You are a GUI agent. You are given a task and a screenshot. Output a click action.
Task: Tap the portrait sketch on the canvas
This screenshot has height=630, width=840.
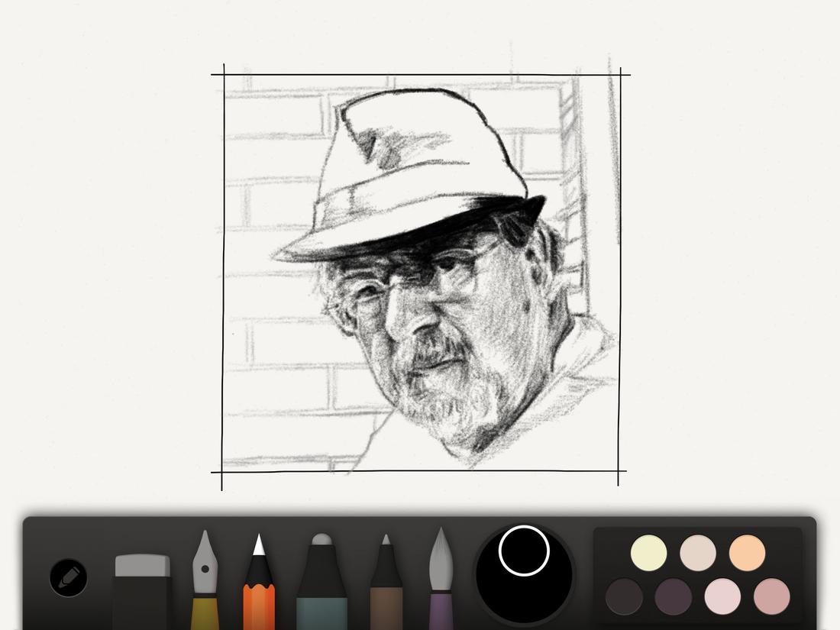click(x=420, y=305)
